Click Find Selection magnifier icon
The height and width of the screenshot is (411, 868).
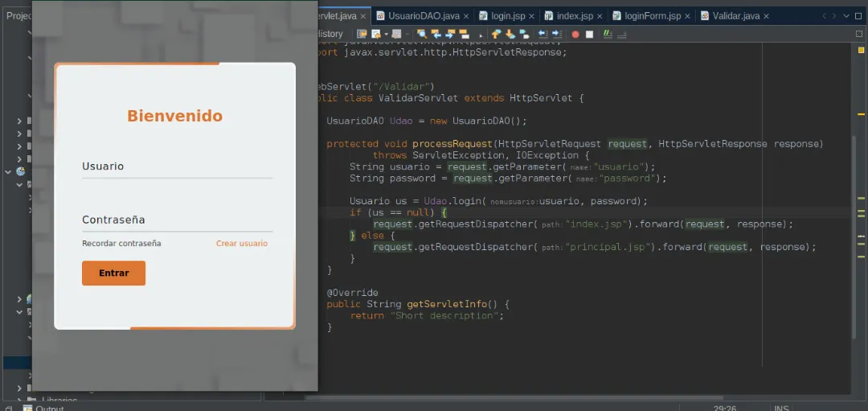pyautogui.click(x=423, y=34)
